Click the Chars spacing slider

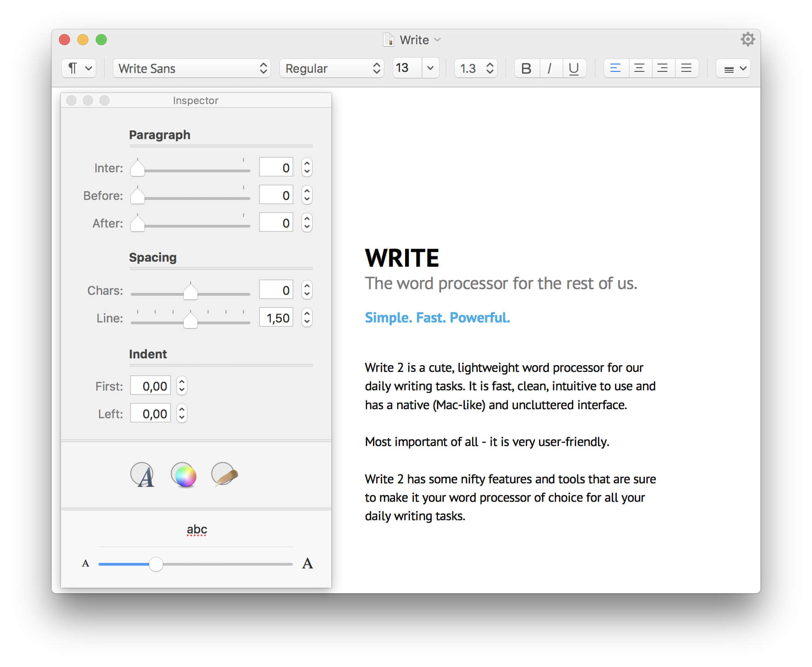tap(191, 291)
